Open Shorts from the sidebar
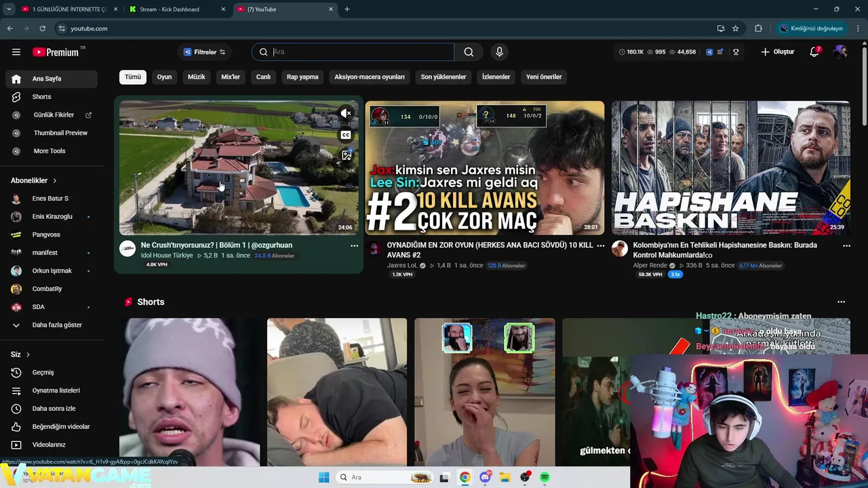This screenshot has width=868, height=488. click(52, 97)
